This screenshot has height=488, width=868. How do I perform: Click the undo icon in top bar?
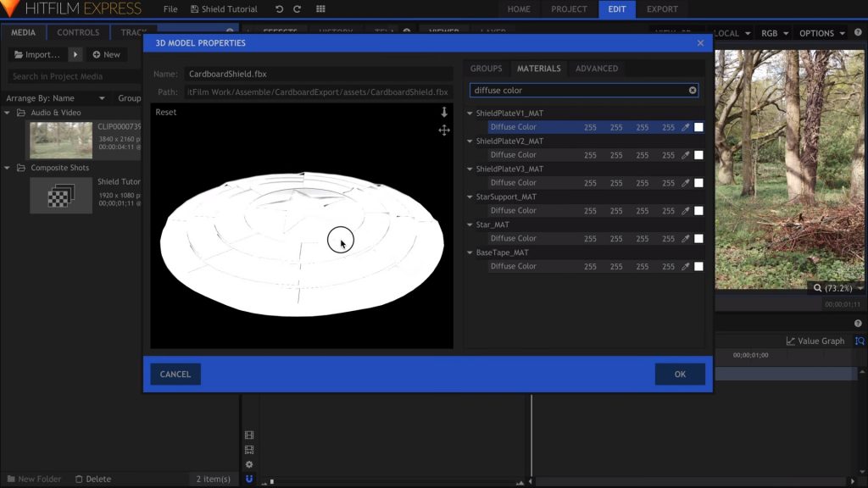click(280, 9)
